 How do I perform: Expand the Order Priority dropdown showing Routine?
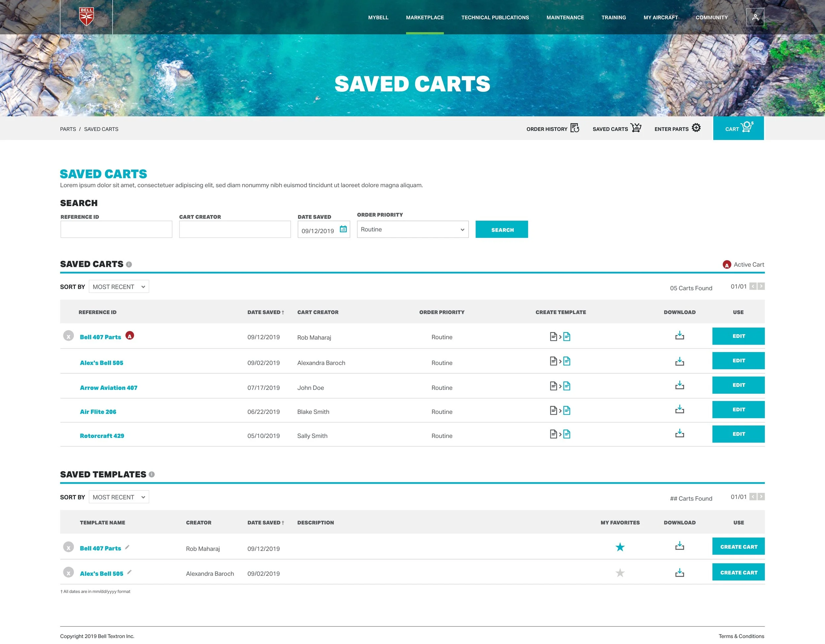[412, 229]
